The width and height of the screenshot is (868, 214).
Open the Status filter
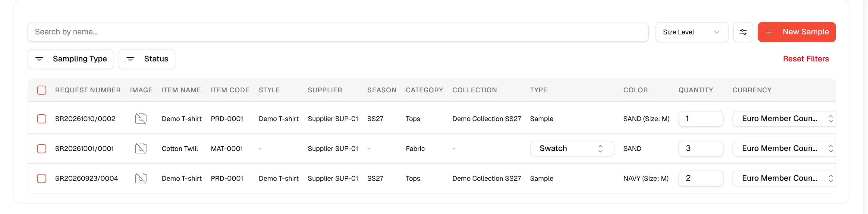tap(147, 59)
